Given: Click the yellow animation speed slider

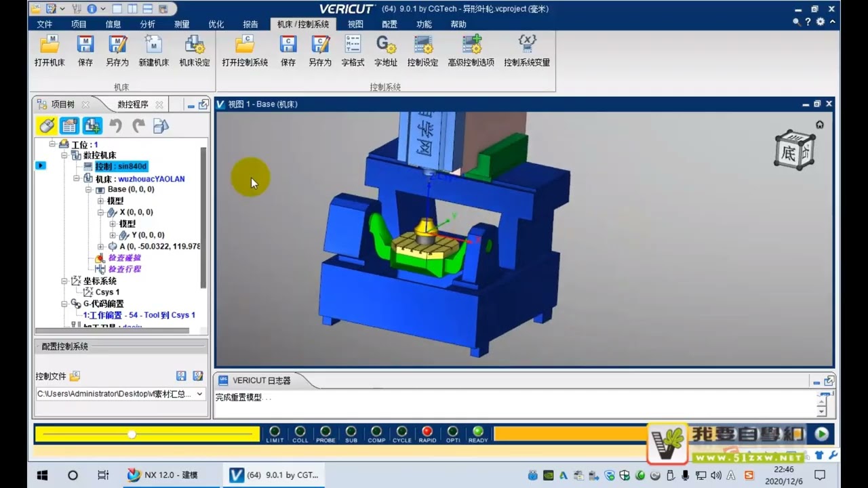Looking at the screenshot, I should pyautogui.click(x=147, y=434).
